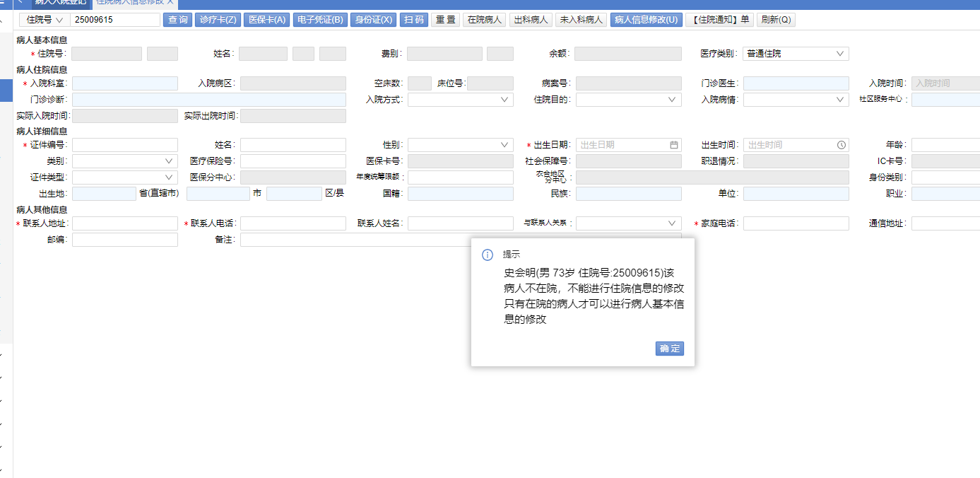This screenshot has width=980, height=478.
Task: Expand the 证件类型 dropdown
Action: [x=125, y=177]
